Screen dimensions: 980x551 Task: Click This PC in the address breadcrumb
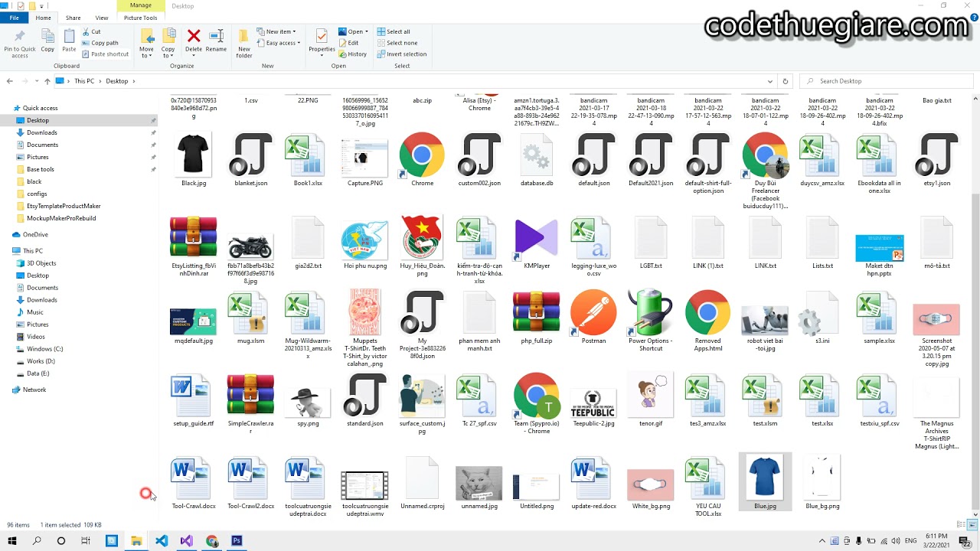(84, 81)
